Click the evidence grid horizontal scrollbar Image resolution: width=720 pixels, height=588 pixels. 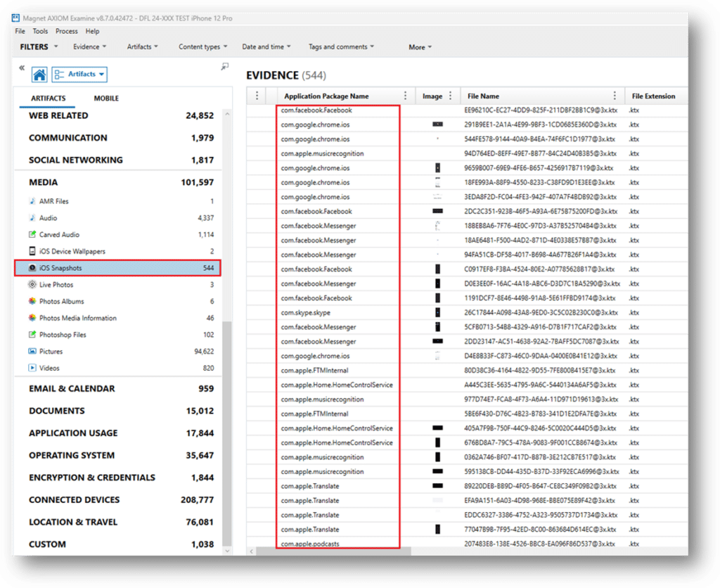[333, 551]
